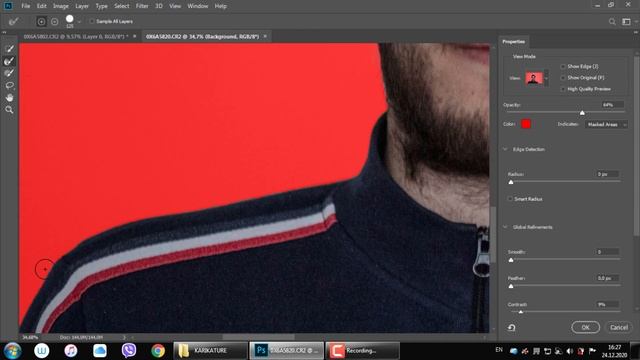
Task: Choose the Add to selection mode icon
Action: [41, 21]
